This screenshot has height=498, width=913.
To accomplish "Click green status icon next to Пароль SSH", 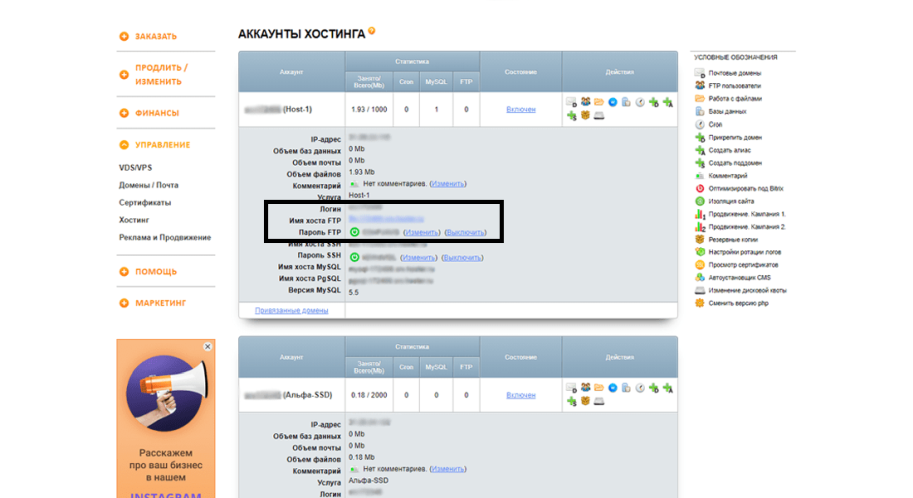I will 354,257.
